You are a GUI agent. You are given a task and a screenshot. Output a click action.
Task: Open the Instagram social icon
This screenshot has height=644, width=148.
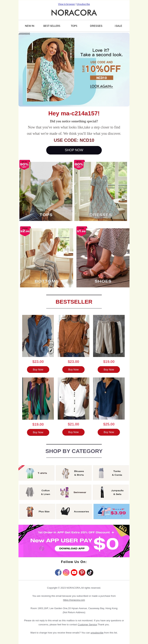66,572
